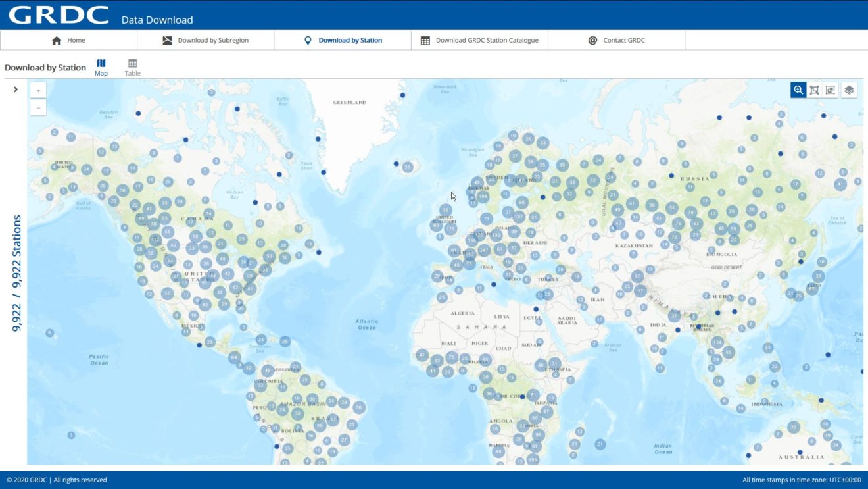Image resolution: width=868 pixels, height=489 pixels.
Task: Select the 64 cluster in Central America
Action: [x=234, y=357]
